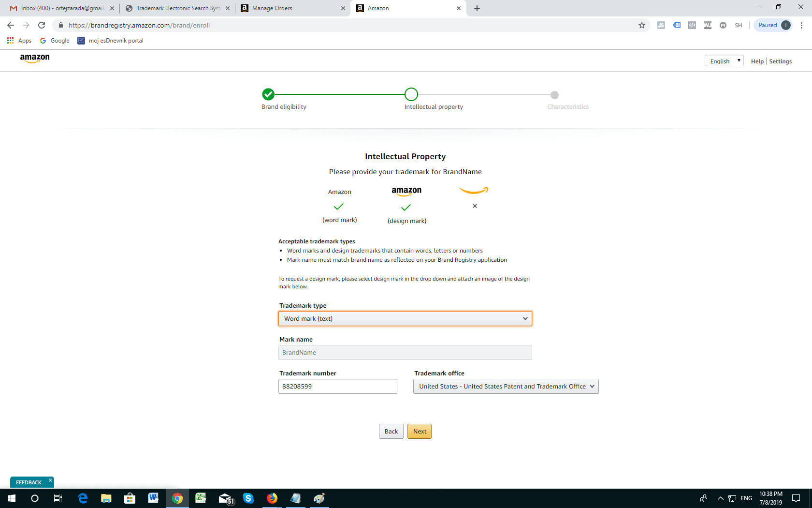Expand the Trademark type dropdown
The height and width of the screenshot is (508, 812).
click(x=405, y=319)
